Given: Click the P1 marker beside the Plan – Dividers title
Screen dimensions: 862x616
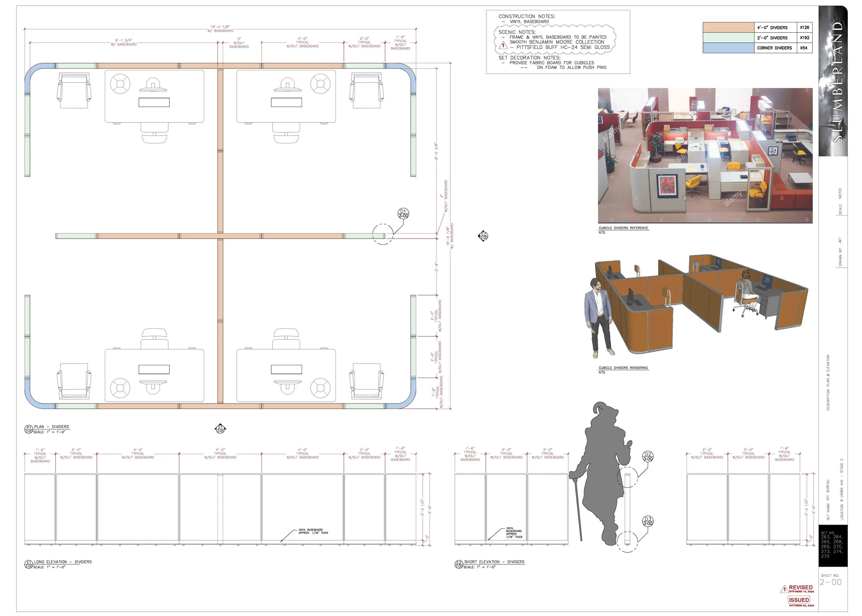Looking at the screenshot, I should (29, 429).
